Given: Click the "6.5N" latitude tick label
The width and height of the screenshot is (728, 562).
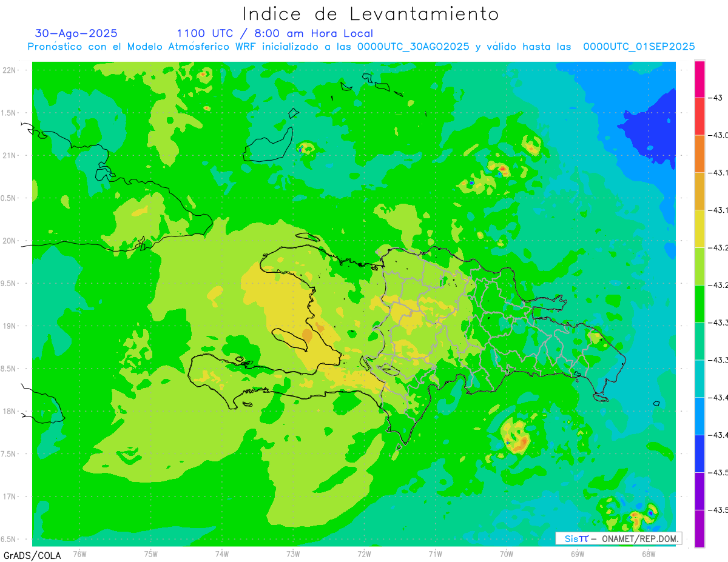Looking at the screenshot, I should (9, 539).
